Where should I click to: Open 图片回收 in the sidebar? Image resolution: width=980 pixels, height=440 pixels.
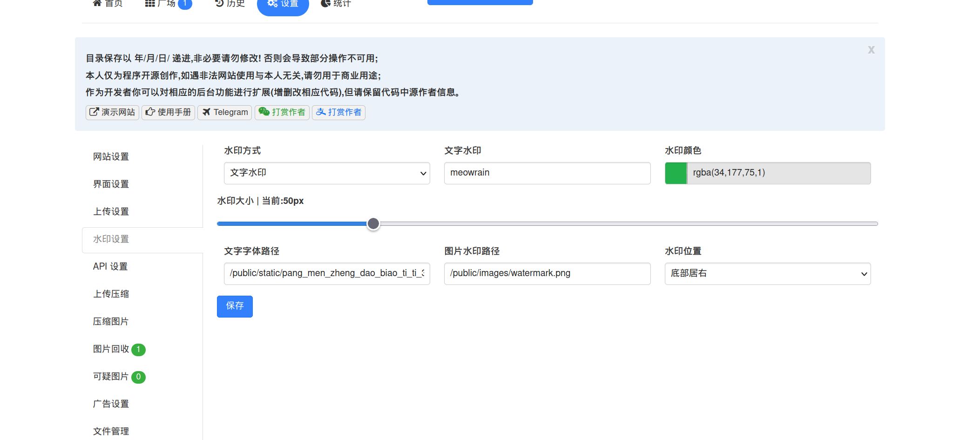tap(111, 349)
